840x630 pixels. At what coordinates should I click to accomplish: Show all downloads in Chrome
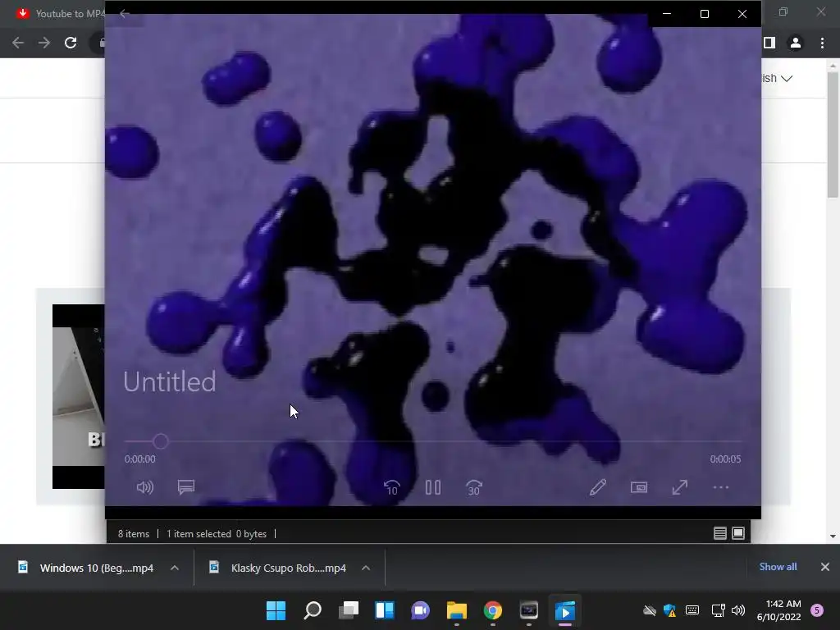tap(778, 567)
